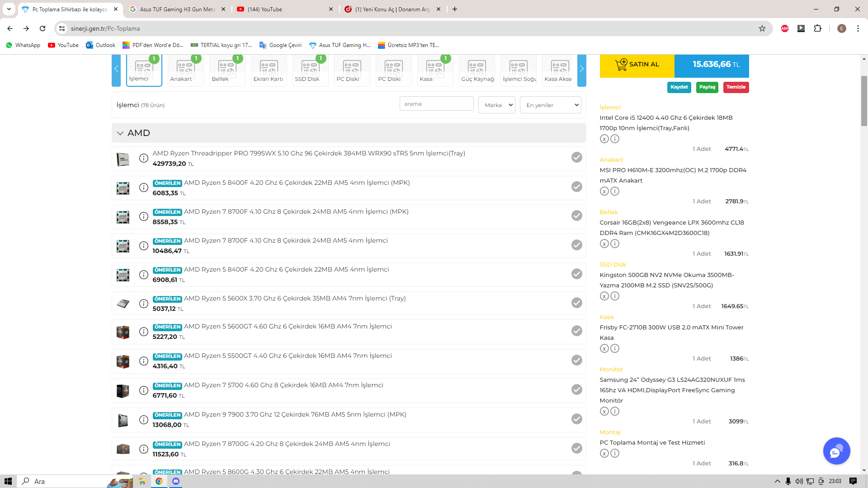This screenshot has width=868, height=488.
Task: Select Ryzen 5 8400F 6908,61 TL checkmark
Action: point(576,274)
